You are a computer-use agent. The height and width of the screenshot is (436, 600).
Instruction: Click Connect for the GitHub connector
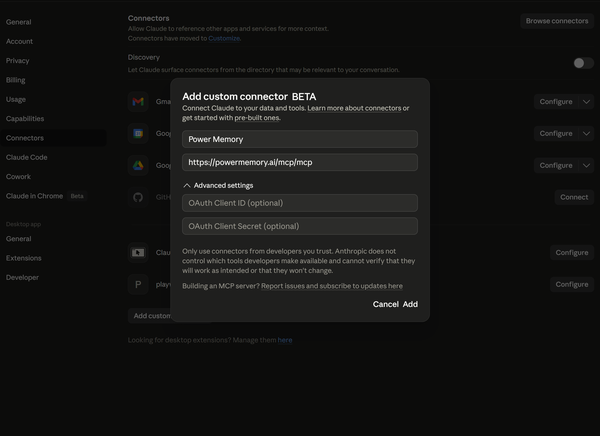coord(574,197)
